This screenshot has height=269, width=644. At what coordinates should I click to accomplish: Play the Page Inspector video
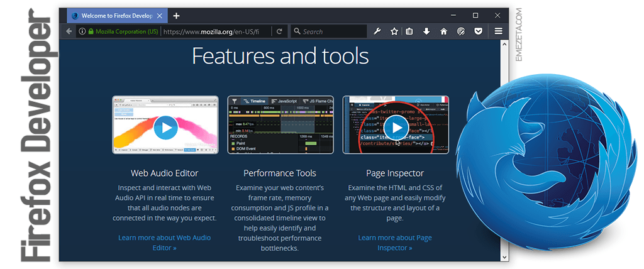[x=396, y=128]
